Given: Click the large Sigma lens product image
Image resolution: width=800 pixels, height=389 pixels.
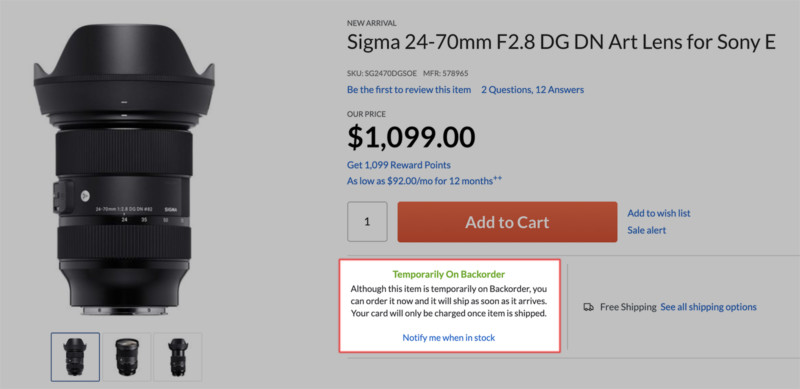Looking at the screenshot, I should 124,169.
